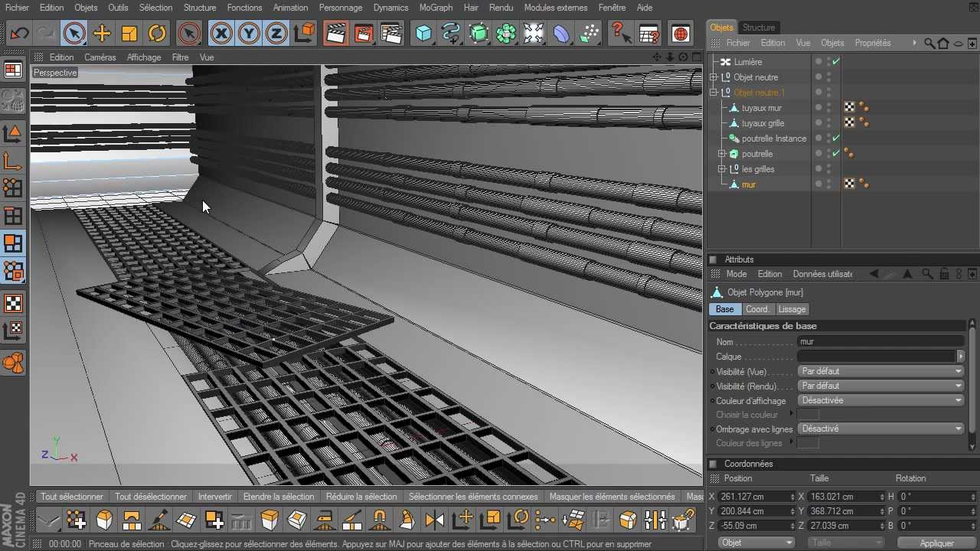Expand Objet neutre tree item

click(x=714, y=77)
